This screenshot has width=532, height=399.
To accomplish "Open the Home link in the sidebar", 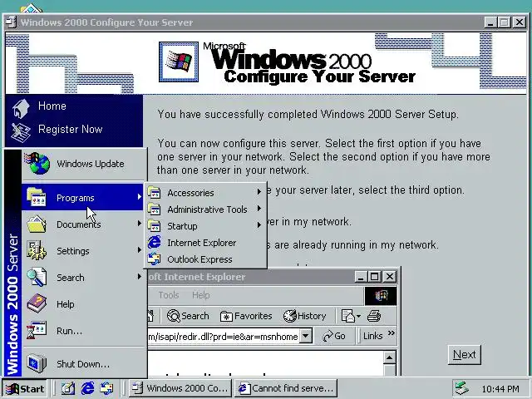I will pos(52,106).
